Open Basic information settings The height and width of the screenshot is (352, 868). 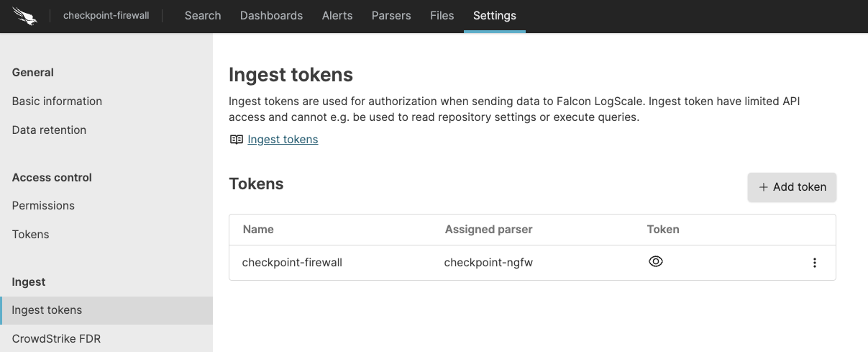[x=57, y=101]
